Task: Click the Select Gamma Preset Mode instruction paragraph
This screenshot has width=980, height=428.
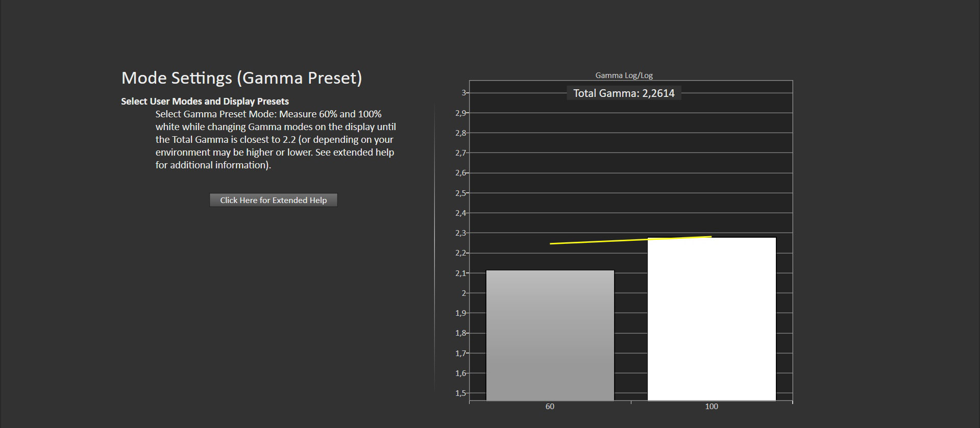Action: tap(276, 139)
